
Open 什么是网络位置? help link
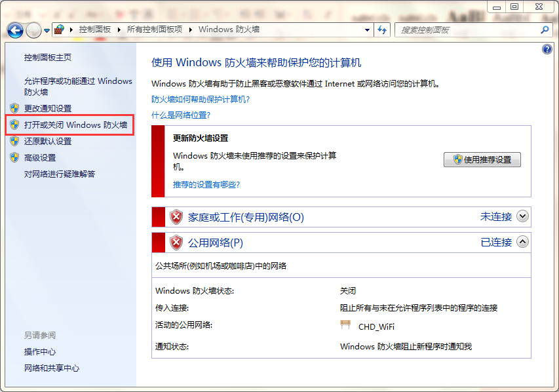point(181,115)
